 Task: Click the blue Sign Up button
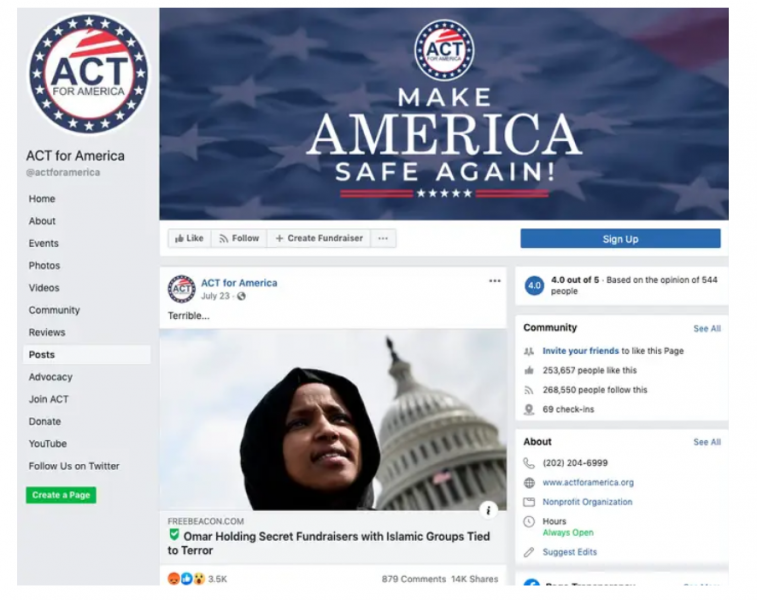pyautogui.click(x=620, y=239)
